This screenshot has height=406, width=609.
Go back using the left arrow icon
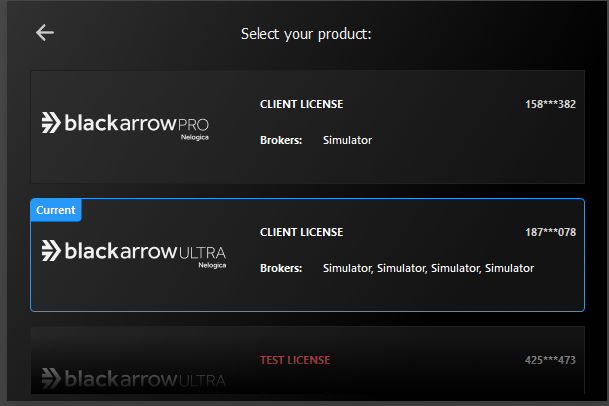45,33
